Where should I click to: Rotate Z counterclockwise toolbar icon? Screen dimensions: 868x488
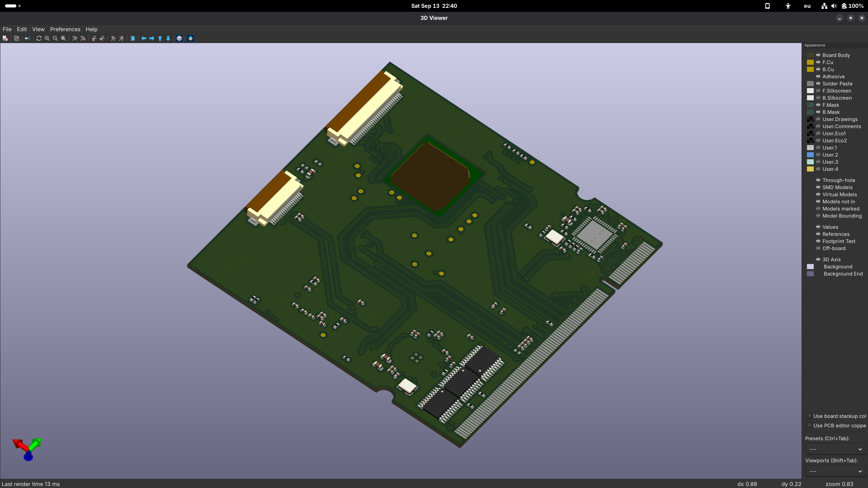pyautogui.click(x=121, y=38)
